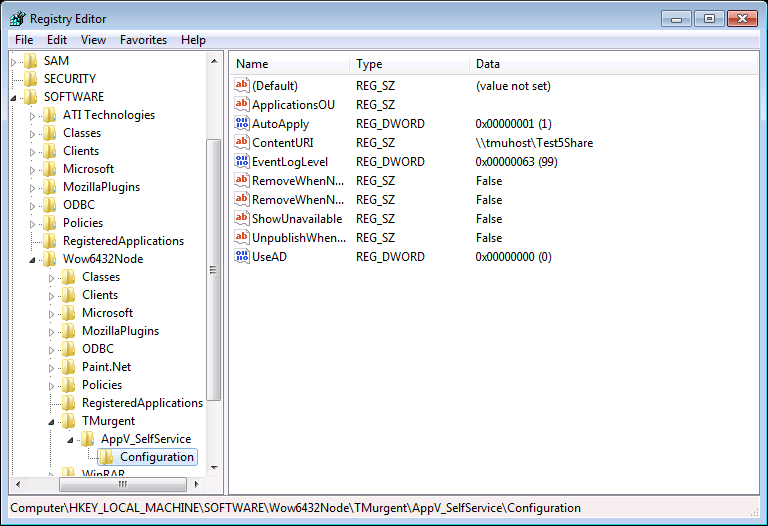Open the Edit menu
Image resolution: width=768 pixels, height=526 pixels.
point(57,40)
